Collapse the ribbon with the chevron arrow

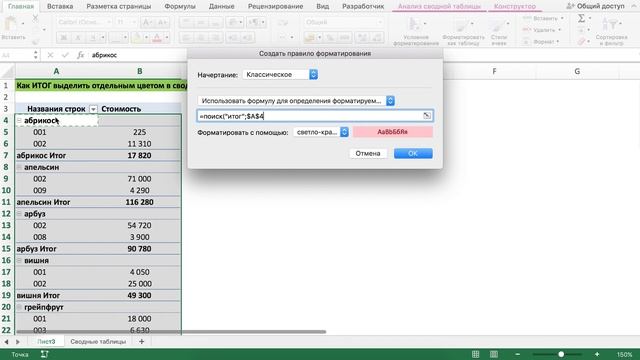(x=634, y=6)
